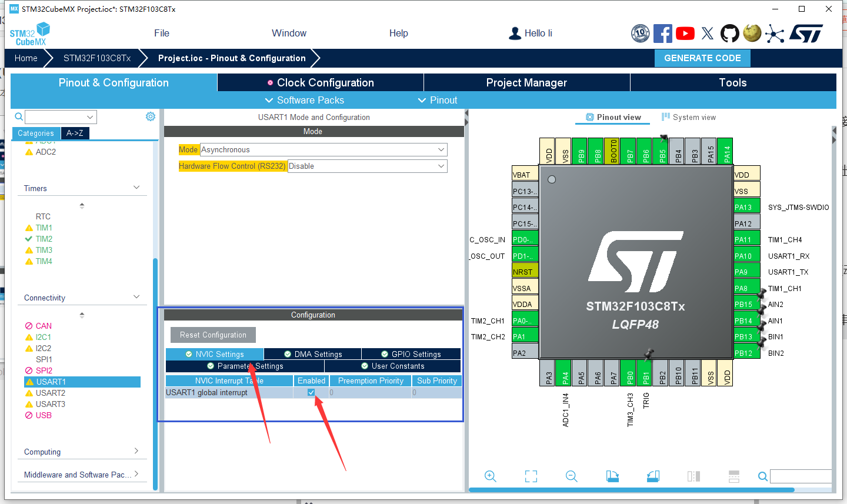Zoom in on the chip pinout
This screenshot has height=504, width=847.
tap(491, 476)
